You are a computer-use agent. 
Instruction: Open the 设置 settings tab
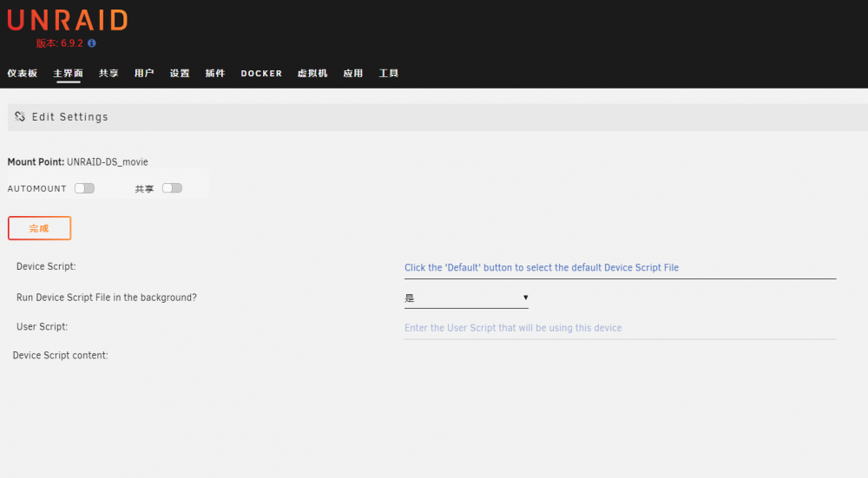[180, 73]
